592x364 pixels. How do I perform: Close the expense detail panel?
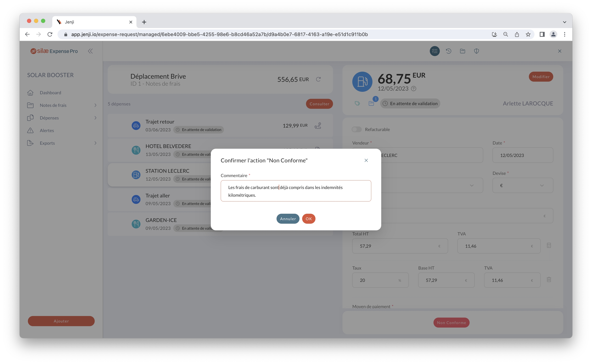(x=560, y=51)
